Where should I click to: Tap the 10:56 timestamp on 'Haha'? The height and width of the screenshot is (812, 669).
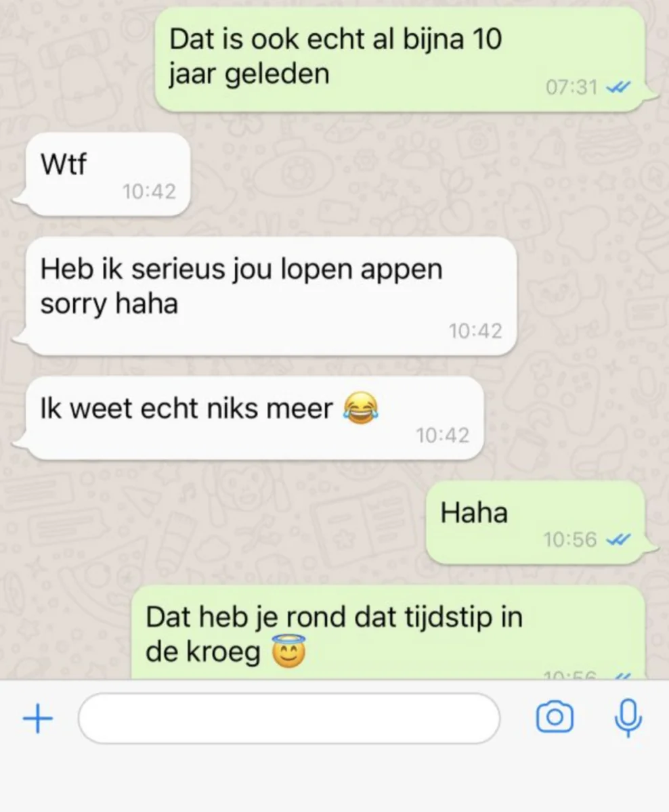570,539
